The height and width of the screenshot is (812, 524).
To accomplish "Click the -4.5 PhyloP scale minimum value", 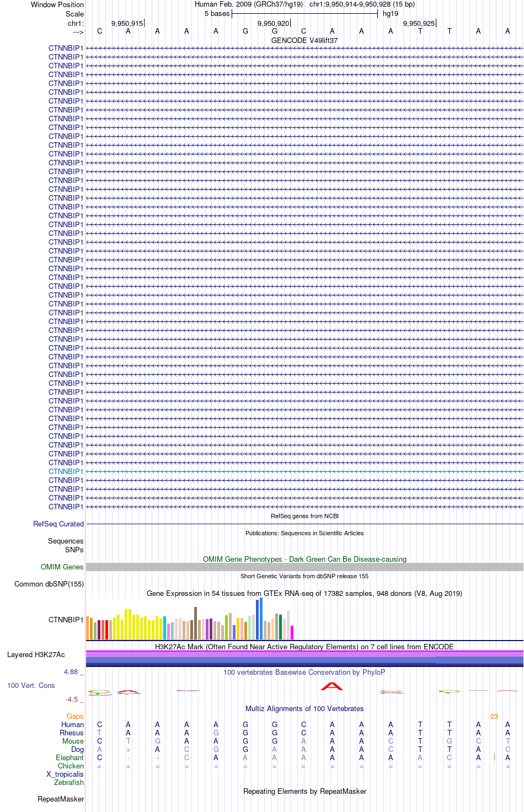I will (72, 699).
